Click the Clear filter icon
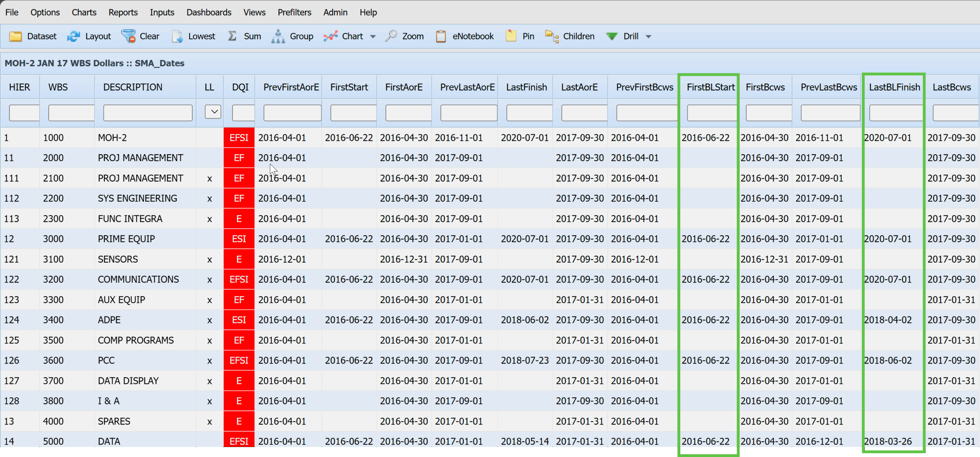The width and height of the screenshot is (980, 457). point(129,36)
